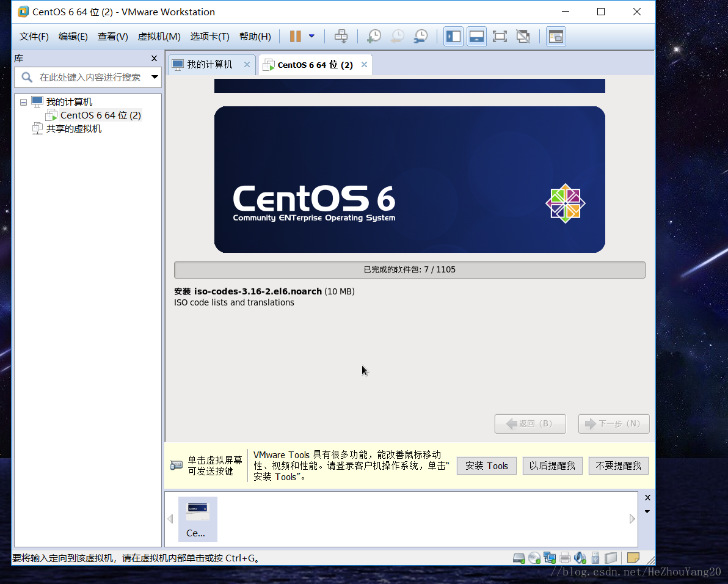Screen dimensions: 728x584
Task: Click the 以后提醒我 button
Action: (x=553, y=465)
